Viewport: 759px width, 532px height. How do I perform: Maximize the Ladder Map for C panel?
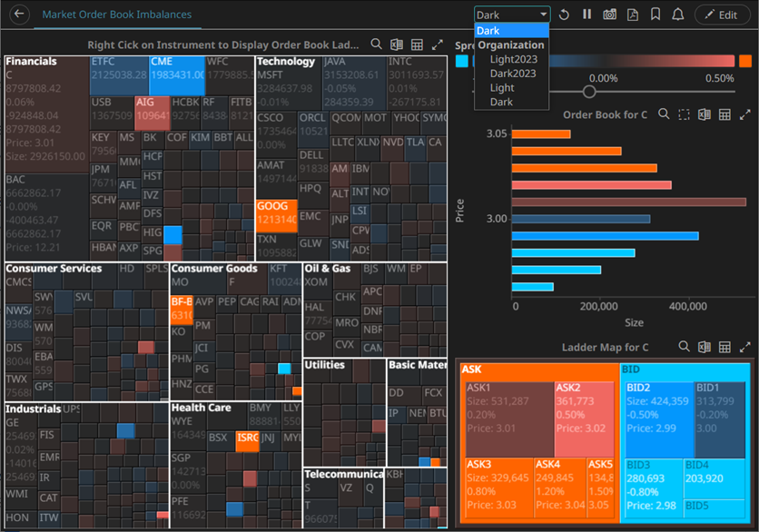(745, 347)
